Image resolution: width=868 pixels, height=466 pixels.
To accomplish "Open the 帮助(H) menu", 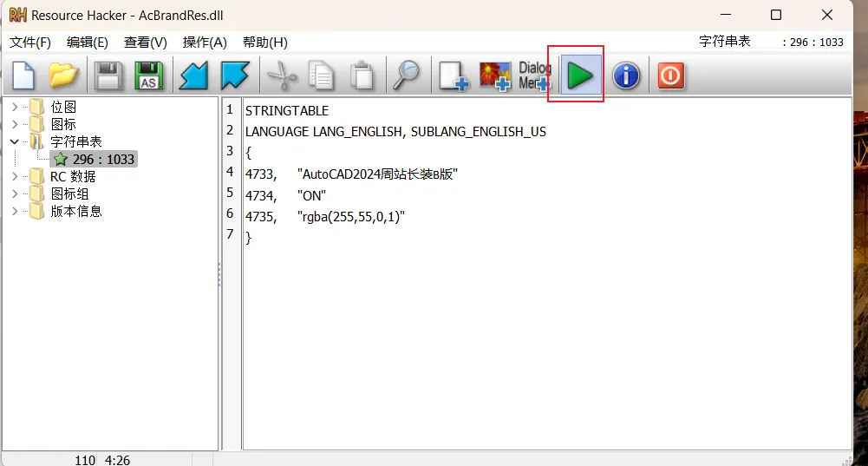I will 264,43.
